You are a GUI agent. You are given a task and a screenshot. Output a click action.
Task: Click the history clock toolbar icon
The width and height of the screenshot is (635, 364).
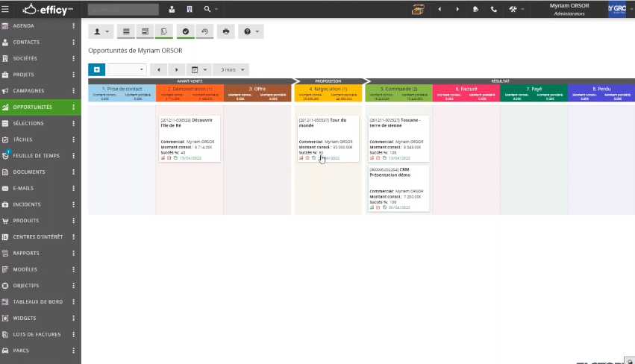[x=204, y=31]
